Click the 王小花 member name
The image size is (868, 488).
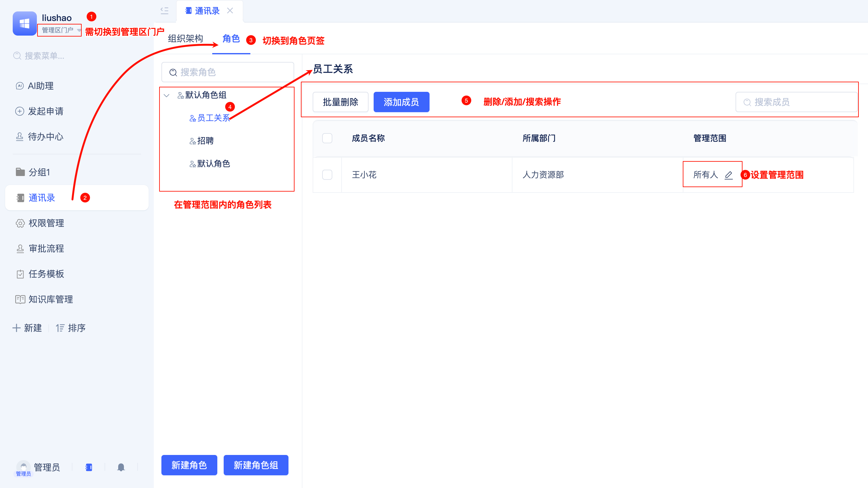click(x=364, y=175)
